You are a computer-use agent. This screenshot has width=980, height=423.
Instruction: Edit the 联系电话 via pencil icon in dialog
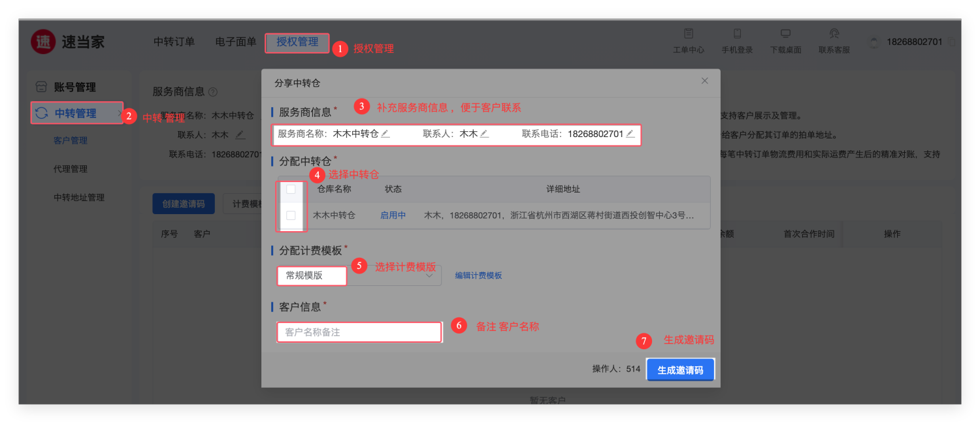[x=630, y=134]
